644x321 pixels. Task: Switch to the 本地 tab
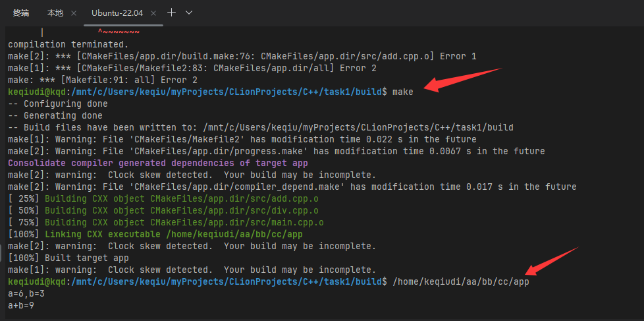[x=55, y=13]
